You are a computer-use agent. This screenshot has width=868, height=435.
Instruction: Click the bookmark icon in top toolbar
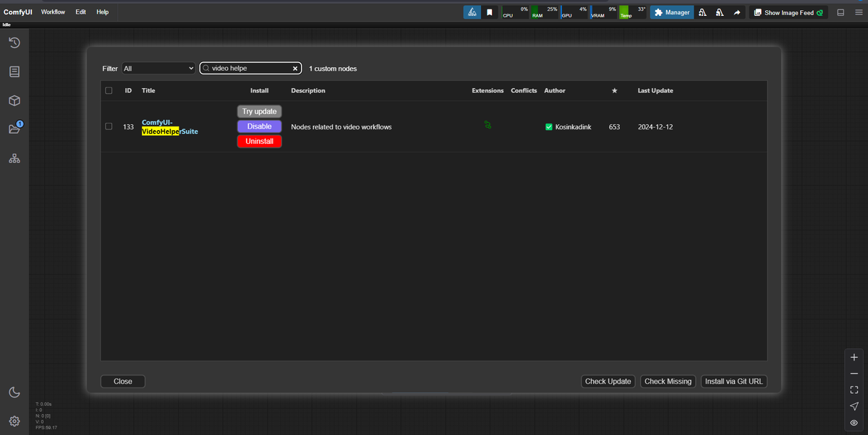coord(490,12)
